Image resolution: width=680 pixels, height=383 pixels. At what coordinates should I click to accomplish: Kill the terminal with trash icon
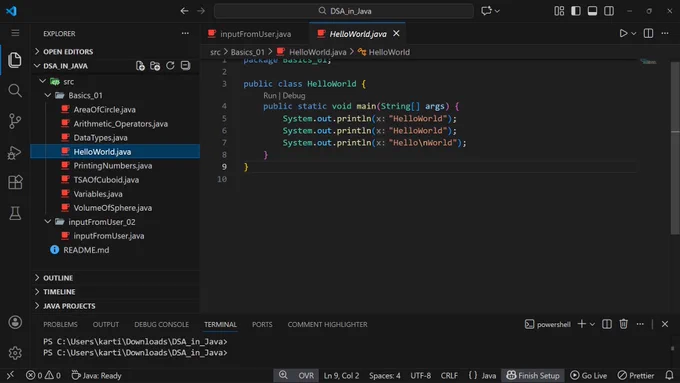623,324
